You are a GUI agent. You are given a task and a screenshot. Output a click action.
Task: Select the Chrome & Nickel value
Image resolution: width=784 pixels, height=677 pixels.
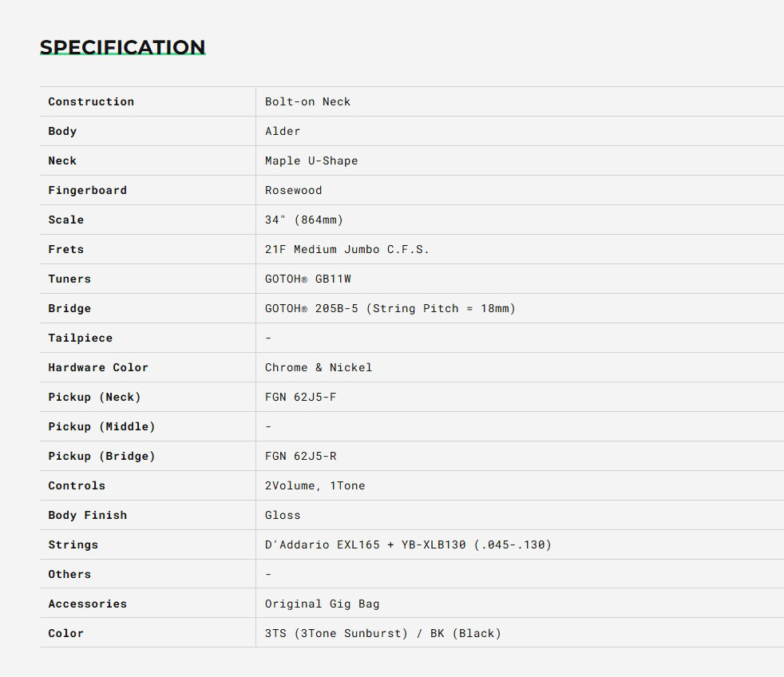click(x=319, y=367)
